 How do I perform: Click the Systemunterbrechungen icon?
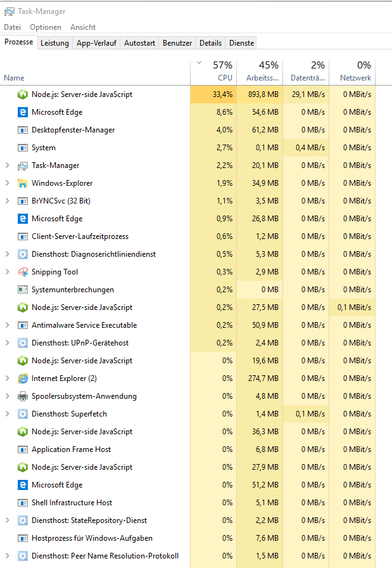22,290
